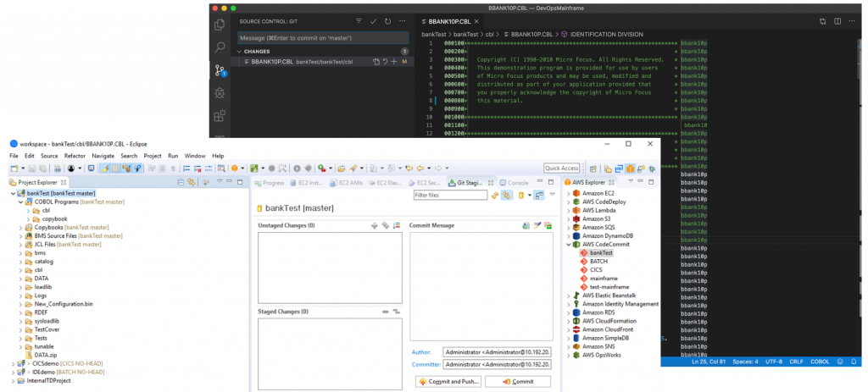
Task: Click the COBOL language mode in status bar
Action: (x=820, y=362)
